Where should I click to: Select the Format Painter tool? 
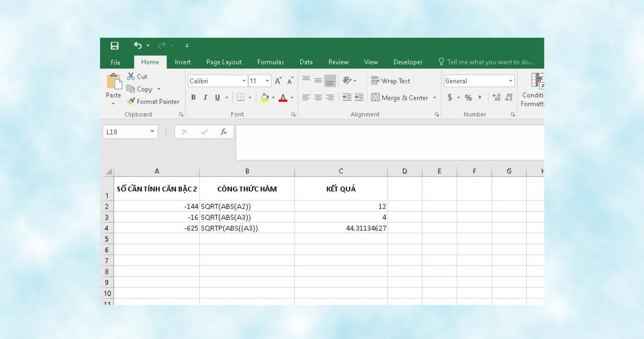coord(153,101)
